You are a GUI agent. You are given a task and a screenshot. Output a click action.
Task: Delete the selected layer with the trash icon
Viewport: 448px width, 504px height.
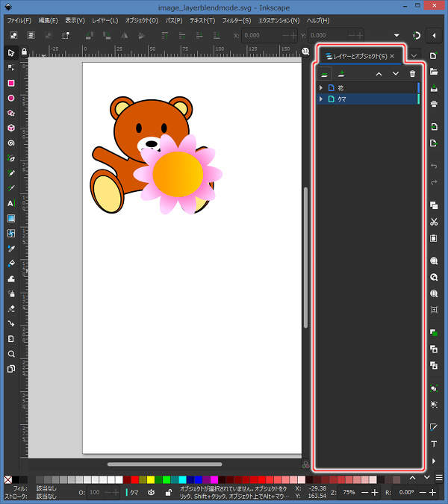coord(412,73)
